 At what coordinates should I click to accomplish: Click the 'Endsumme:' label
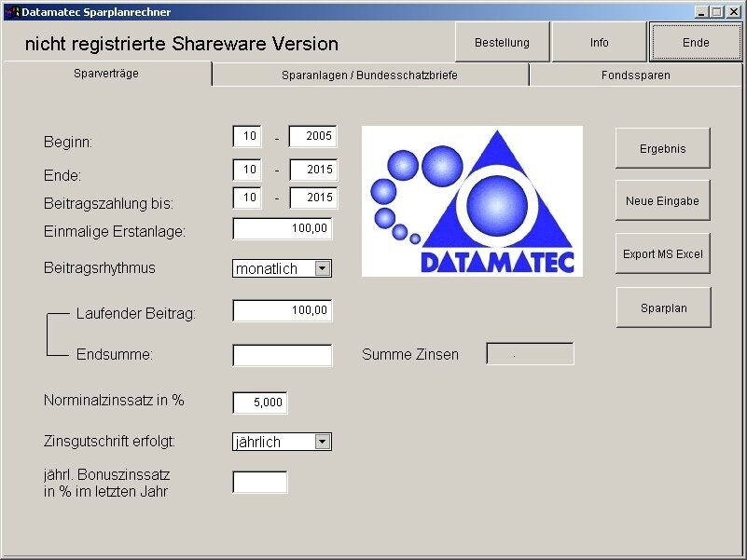pyautogui.click(x=115, y=354)
